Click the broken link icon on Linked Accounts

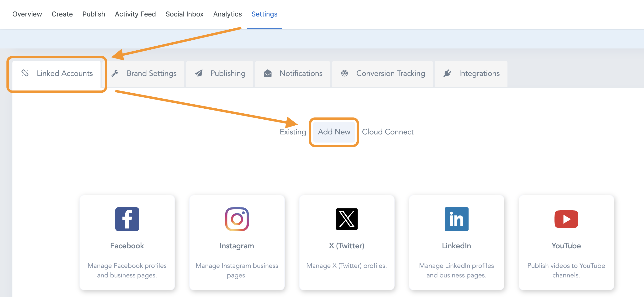click(25, 73)
